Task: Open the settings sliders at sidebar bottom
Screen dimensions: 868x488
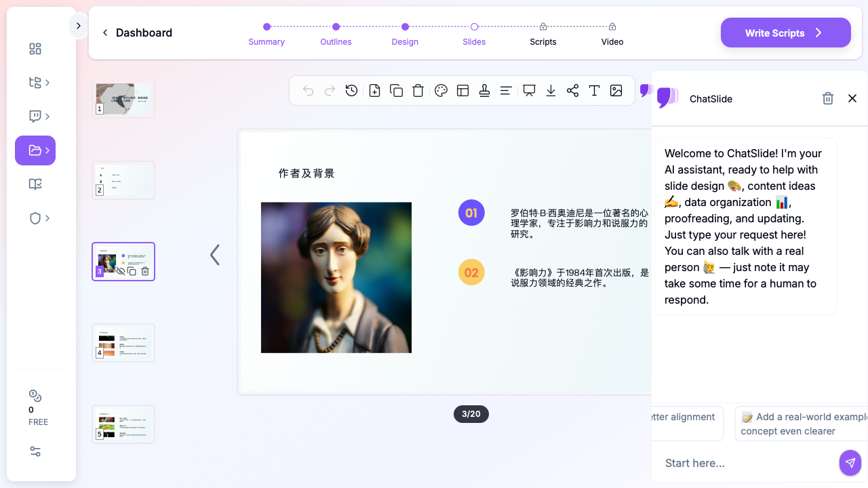Action: [35, 451]
